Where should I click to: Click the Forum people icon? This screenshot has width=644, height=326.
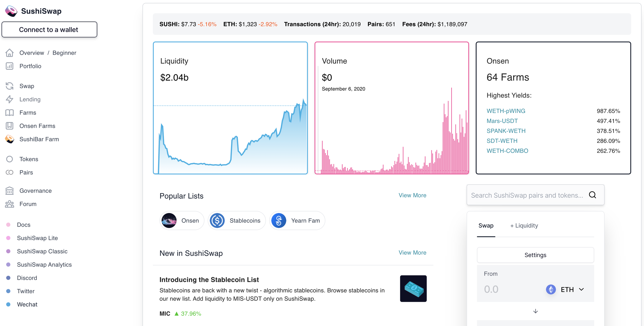coord(10,204)
